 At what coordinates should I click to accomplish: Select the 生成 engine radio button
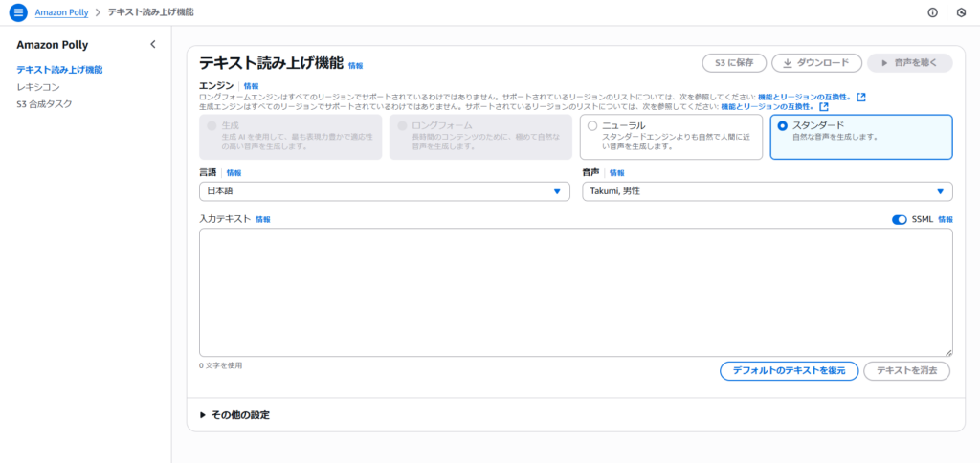pyautogui.click(x=212, y=125)
